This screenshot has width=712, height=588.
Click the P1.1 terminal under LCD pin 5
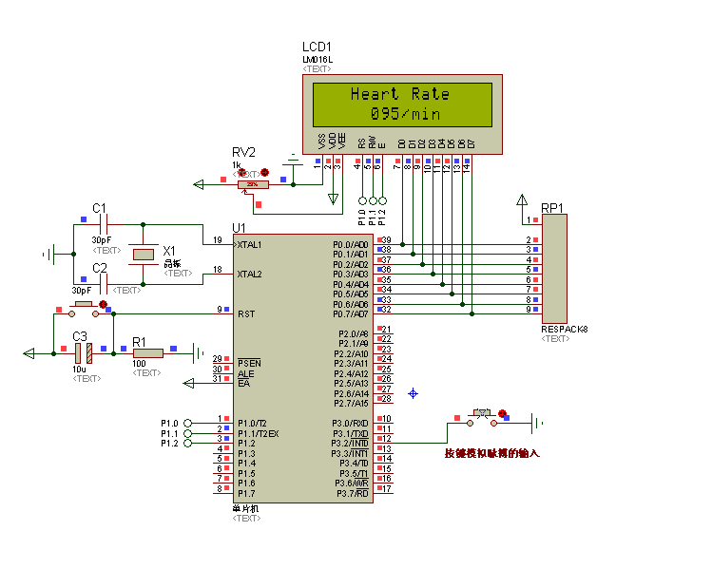[x=373, y=200]
